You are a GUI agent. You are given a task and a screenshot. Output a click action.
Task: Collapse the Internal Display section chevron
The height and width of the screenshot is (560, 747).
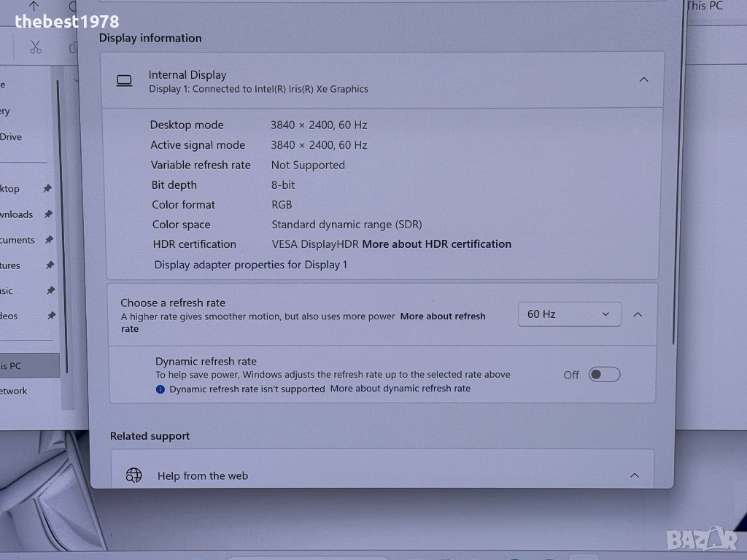(x=643, y=79)
